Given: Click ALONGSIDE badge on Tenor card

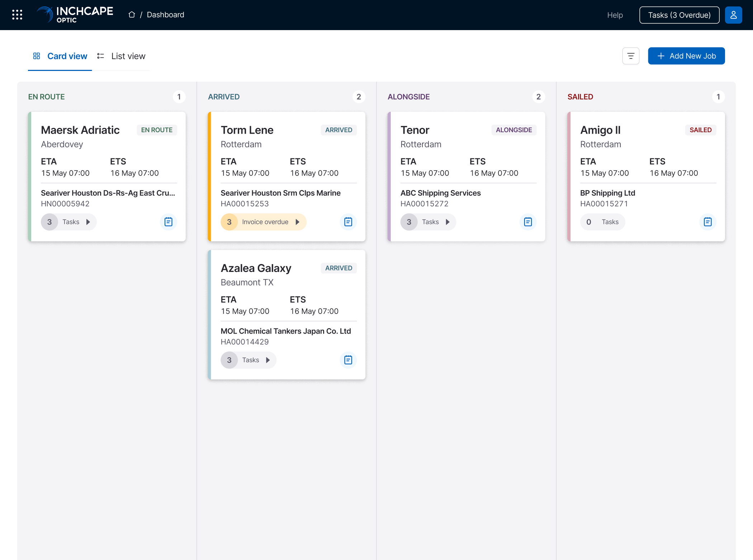Looking at the screenshot, I should point(514,130).
